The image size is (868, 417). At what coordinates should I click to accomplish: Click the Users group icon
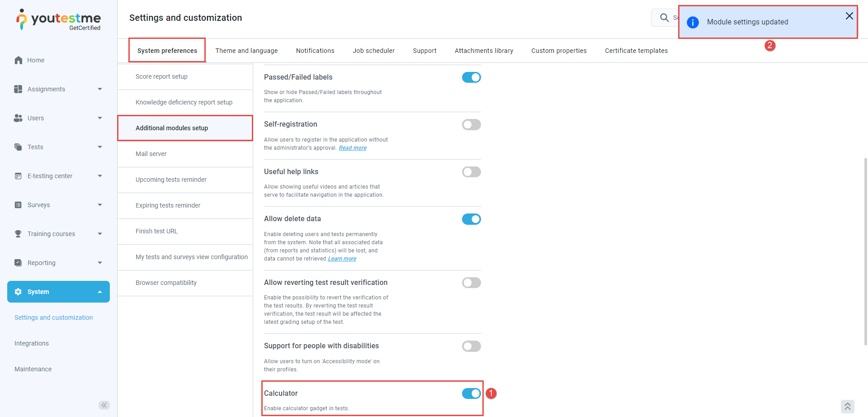[x=18, y=118]
